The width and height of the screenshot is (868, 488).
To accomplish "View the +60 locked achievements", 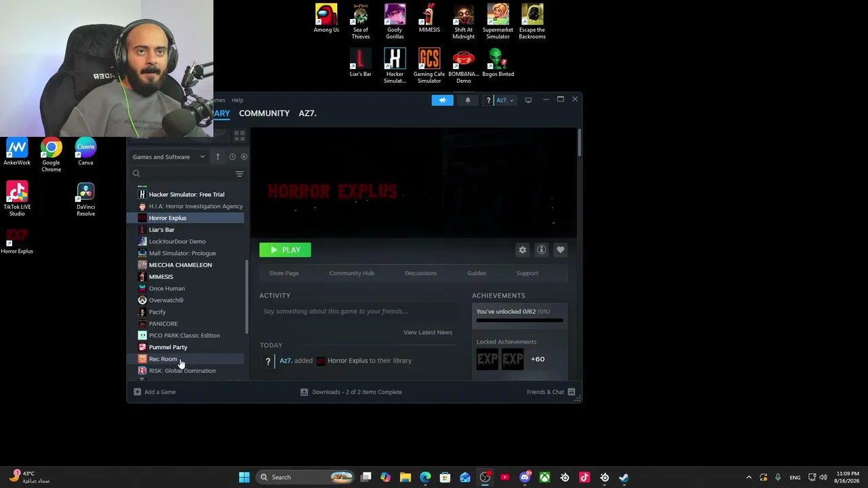I will (x=538, y=359).
